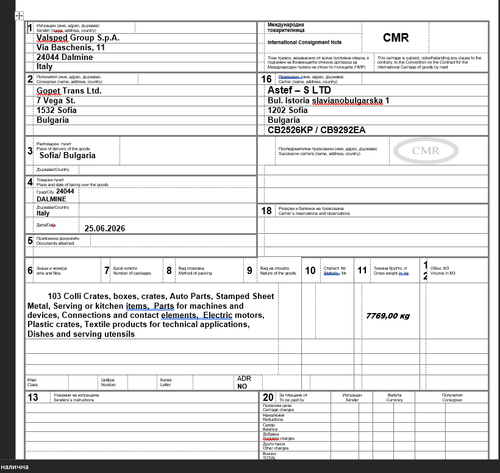Click the loading city DALMINE

[51, 199]
